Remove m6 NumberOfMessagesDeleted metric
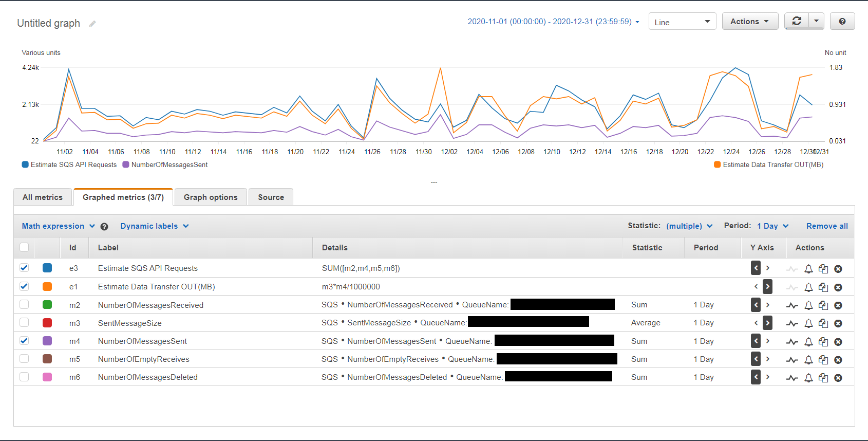 coord(838,378)
